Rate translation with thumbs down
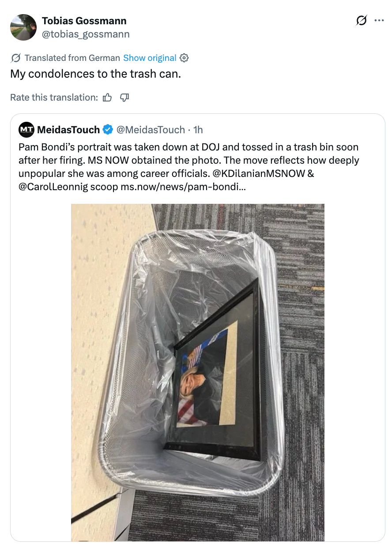The image size is (392, 548). coord(124,98)
